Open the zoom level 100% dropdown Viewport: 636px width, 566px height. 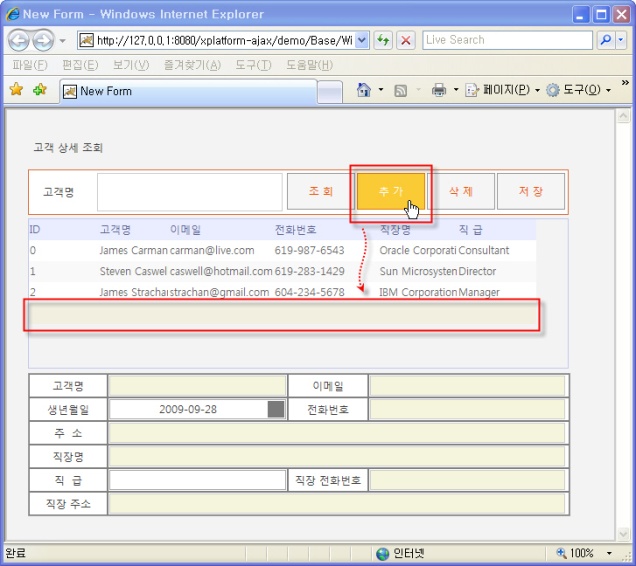[617, 553]
